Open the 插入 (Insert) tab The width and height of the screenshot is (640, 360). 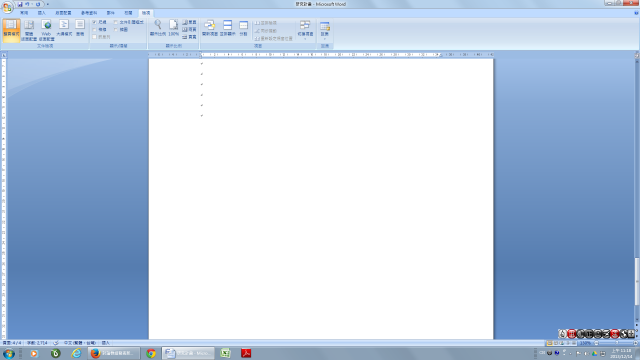pos(42,13)
